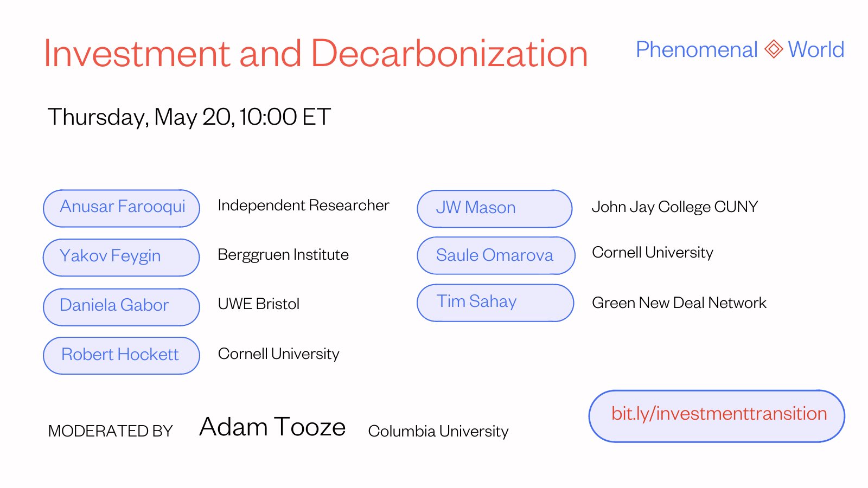868x488 pixels.
Task: Click the word Phenomenal in the logo
Action: pyautogui.click(x=697, y=50)
